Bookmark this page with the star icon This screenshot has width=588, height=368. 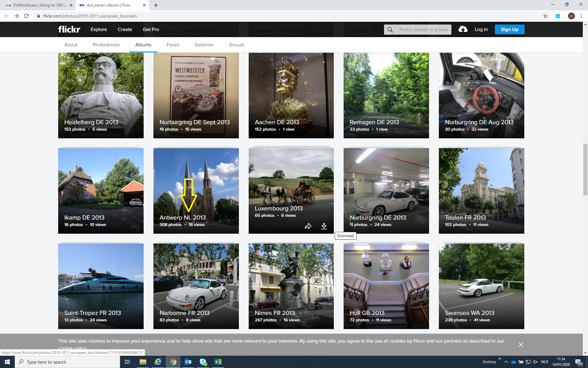pos(545,16)
